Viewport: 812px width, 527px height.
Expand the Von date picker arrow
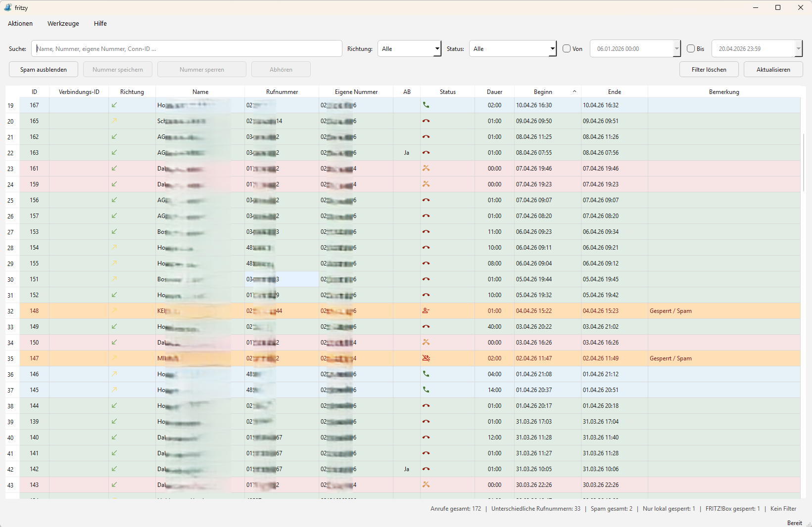pyautogui.click(x=677, y=48)
